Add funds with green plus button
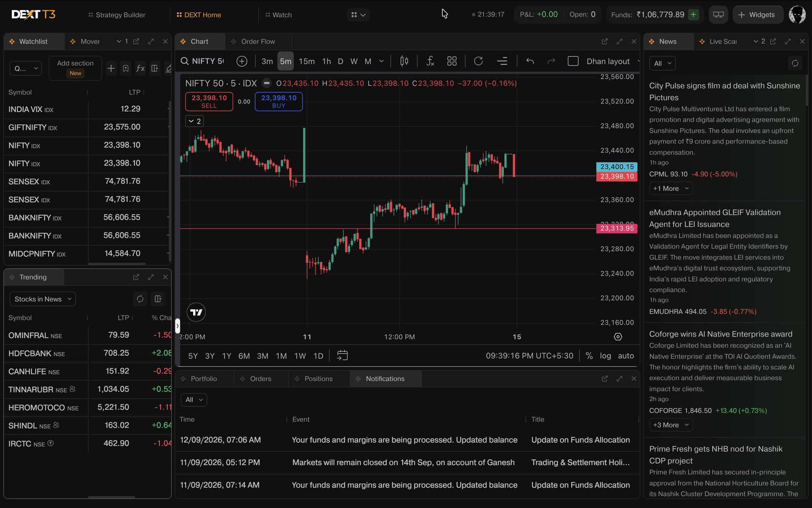 (x=693, y=14)
